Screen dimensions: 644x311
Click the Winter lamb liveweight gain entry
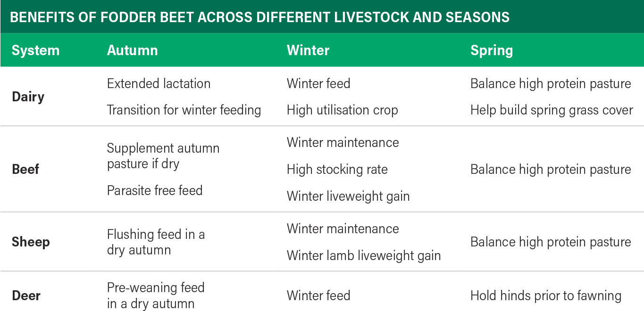pyautogui.click(x=363, y=255)
